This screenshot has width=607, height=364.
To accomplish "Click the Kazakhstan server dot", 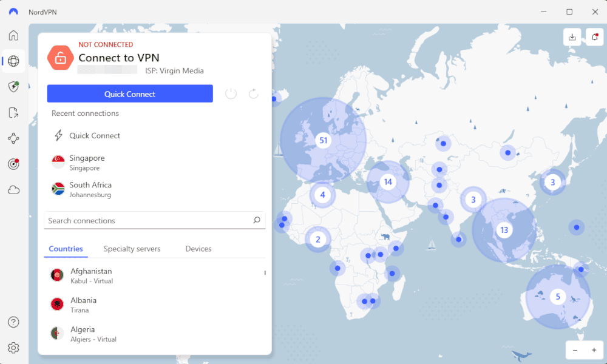I will [443, 144].
